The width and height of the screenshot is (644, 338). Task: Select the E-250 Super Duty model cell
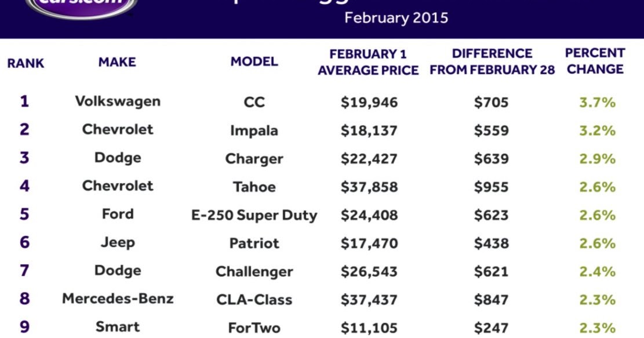coord(254,216)
